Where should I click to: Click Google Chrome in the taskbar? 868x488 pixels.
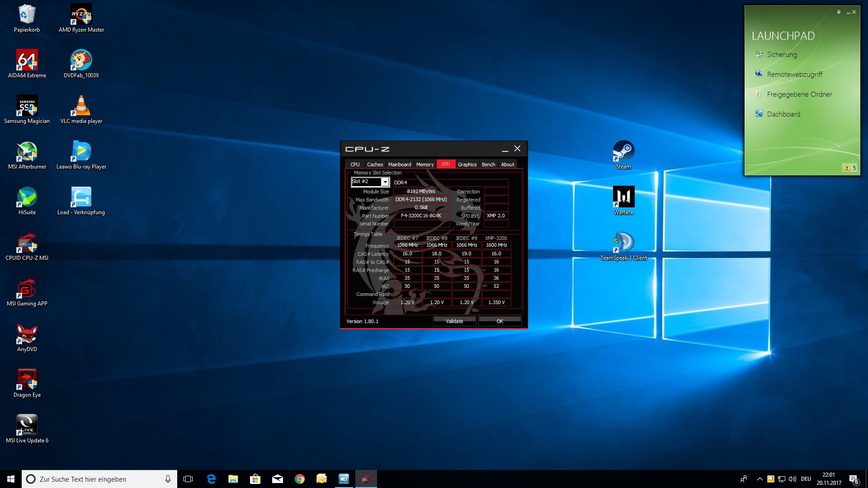tap(299, 479)
